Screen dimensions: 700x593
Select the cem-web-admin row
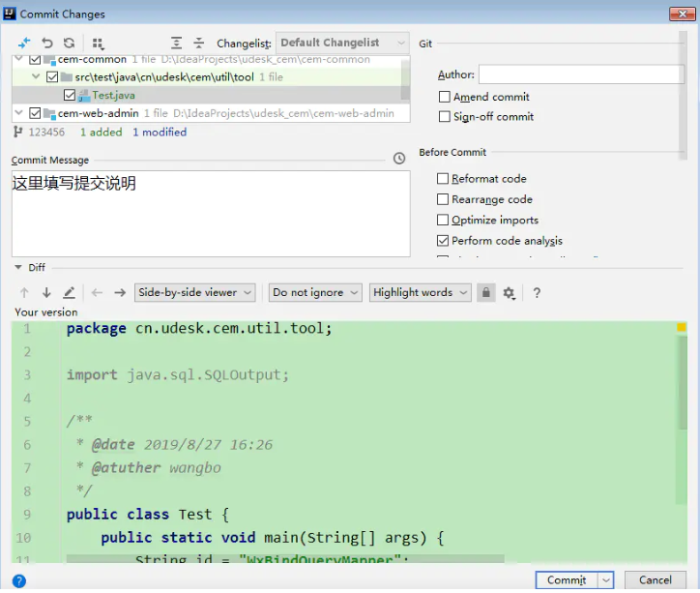[211, 113]
